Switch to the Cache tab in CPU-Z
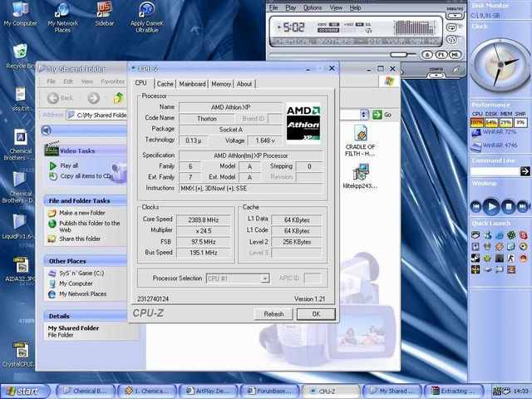This screenshot has width=532, height=399. coord(165,84)
